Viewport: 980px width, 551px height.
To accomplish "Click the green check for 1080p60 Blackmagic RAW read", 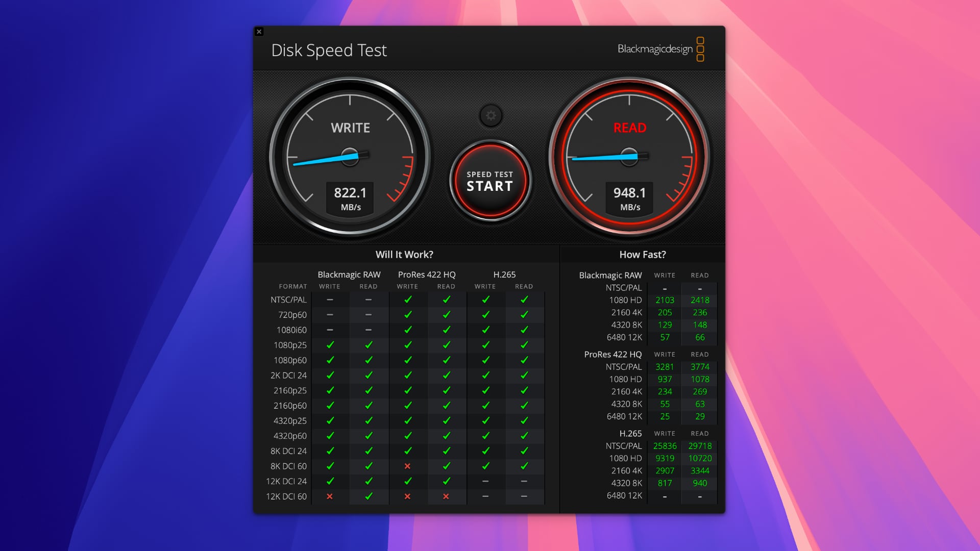I will pyautogui.click(x=369, y=360).
